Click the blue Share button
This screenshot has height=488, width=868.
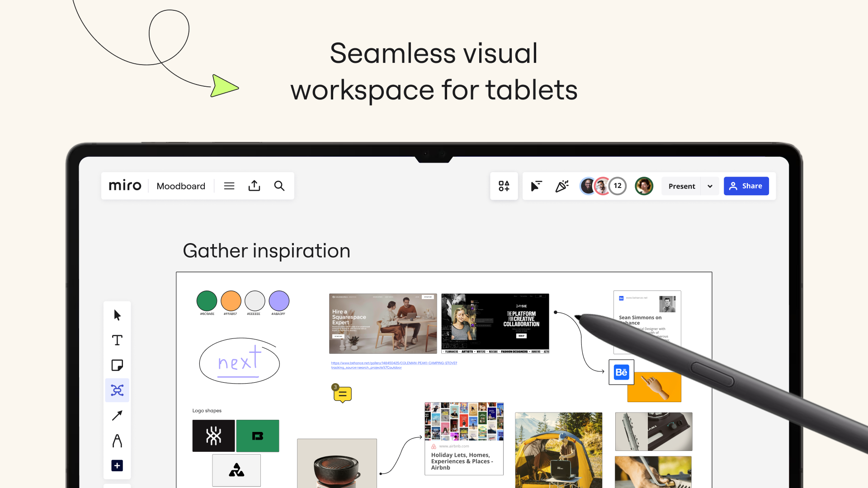[x=746, y=186]
